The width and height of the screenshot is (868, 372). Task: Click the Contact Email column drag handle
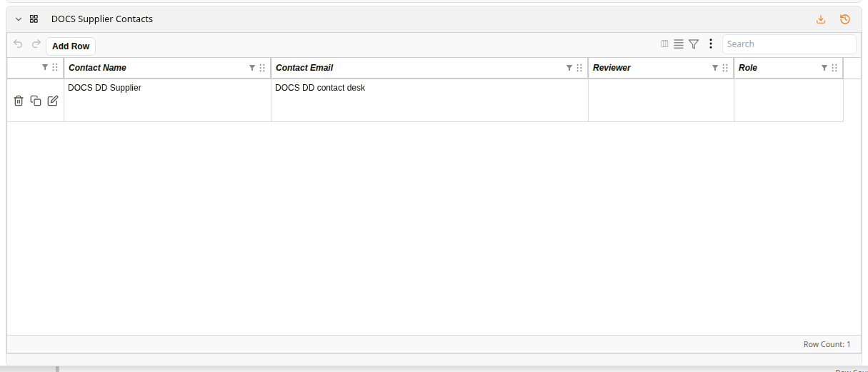[x=579, y=68]
